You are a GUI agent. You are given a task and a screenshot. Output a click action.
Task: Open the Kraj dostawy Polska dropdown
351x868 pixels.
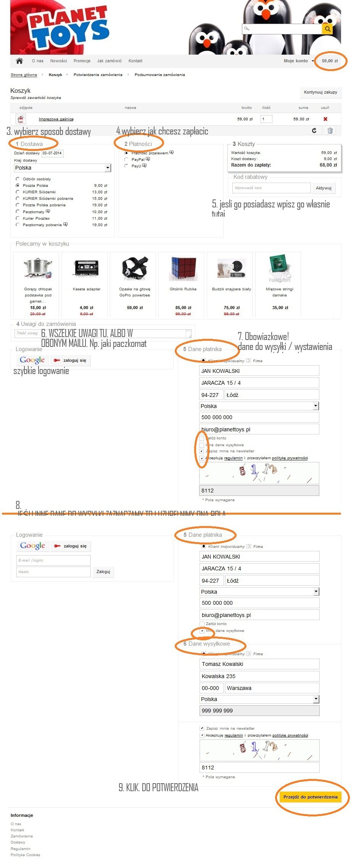tap(63, 168)
